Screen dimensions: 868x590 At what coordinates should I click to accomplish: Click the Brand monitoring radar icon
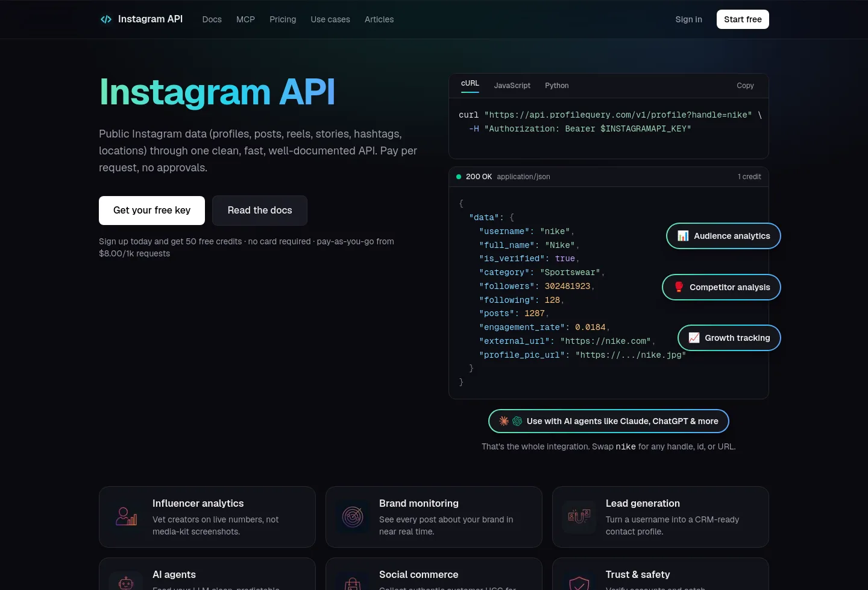point(353,517)
